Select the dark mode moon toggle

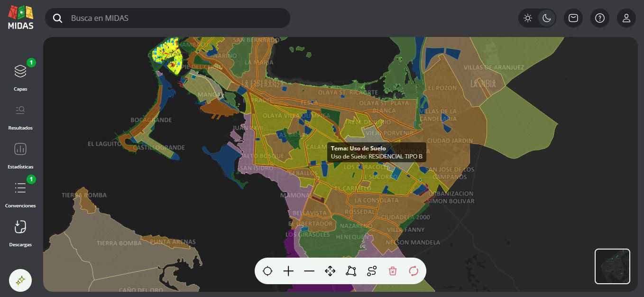tap(547, 18)
